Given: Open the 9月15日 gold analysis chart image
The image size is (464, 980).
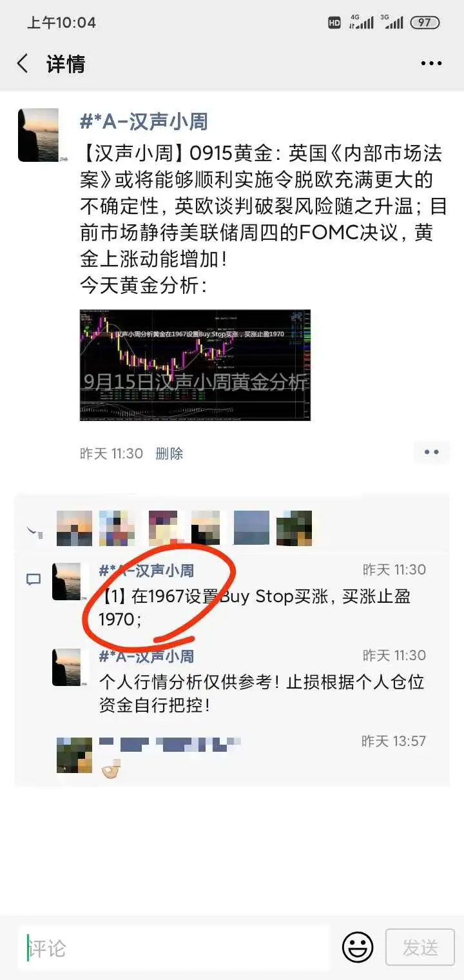Looking at the screenshot, I should point(195,366).
